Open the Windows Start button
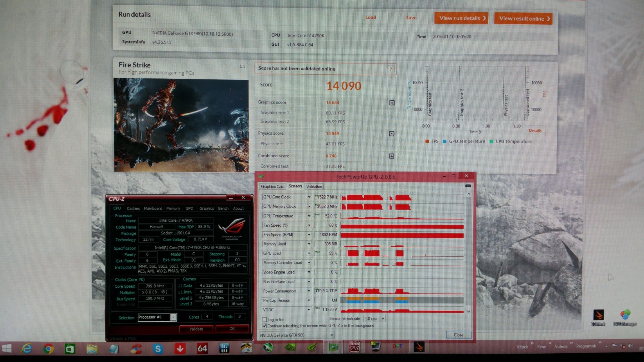The width and height of the screenshot is (644, 362). point(7,349)
